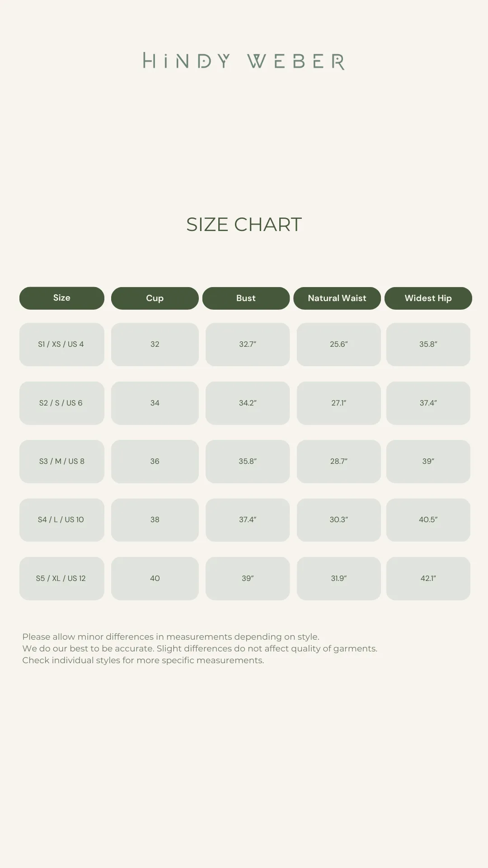Viewport: 488px width, 868px height.
Task: Select the Size column header
Action: [x=62, y=298]
